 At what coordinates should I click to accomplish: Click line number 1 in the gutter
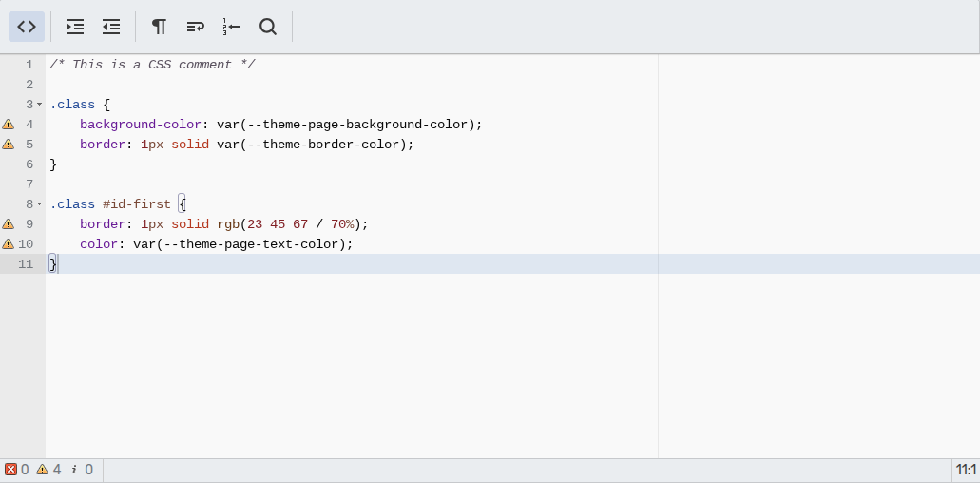pyautogui.click(x=29, y=65)
